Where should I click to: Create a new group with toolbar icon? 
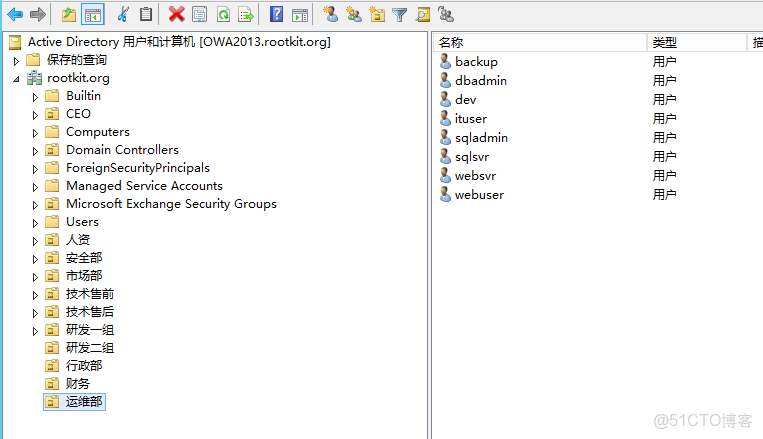(x=354, y=15)
